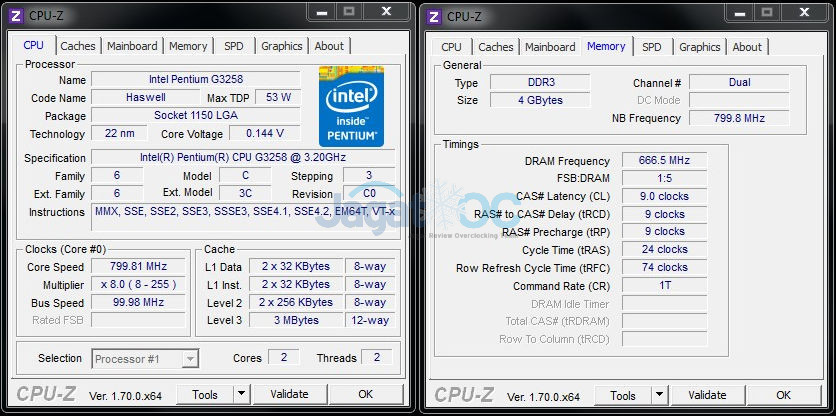Click Command Rate value 1T
This screenshot has width=836, height=416.
point(664,285)
